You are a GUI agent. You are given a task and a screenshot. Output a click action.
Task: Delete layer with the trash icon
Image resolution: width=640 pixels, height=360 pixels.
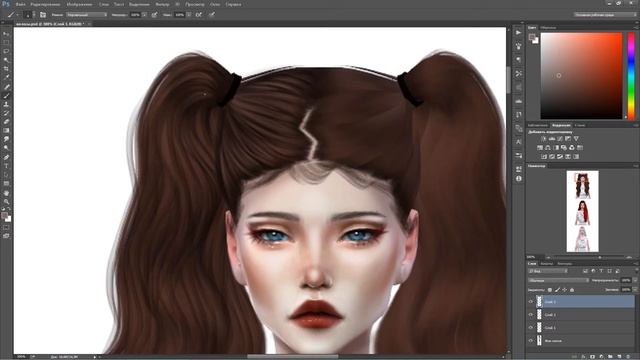pos(628,357)
